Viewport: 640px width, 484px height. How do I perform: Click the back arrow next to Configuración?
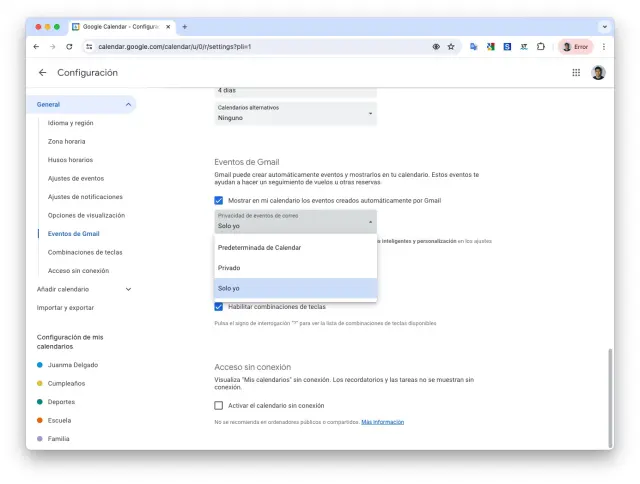click(42, 73)
